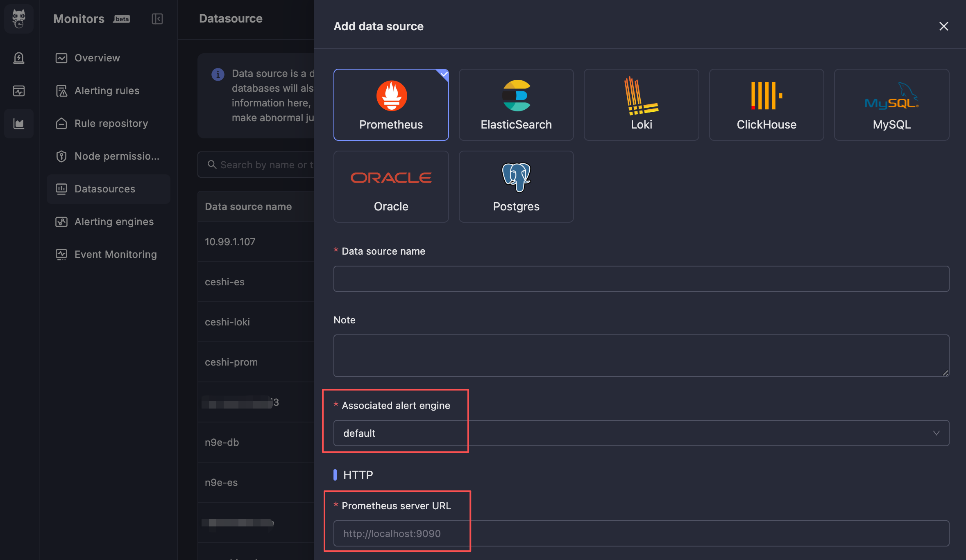Choose MySQL as the data source

click(891, 104)
